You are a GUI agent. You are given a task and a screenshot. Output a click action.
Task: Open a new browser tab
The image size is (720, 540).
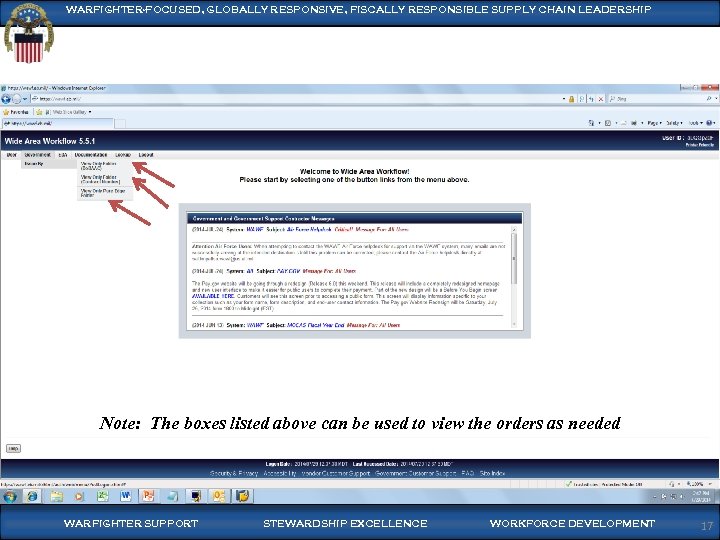[119, 123]
